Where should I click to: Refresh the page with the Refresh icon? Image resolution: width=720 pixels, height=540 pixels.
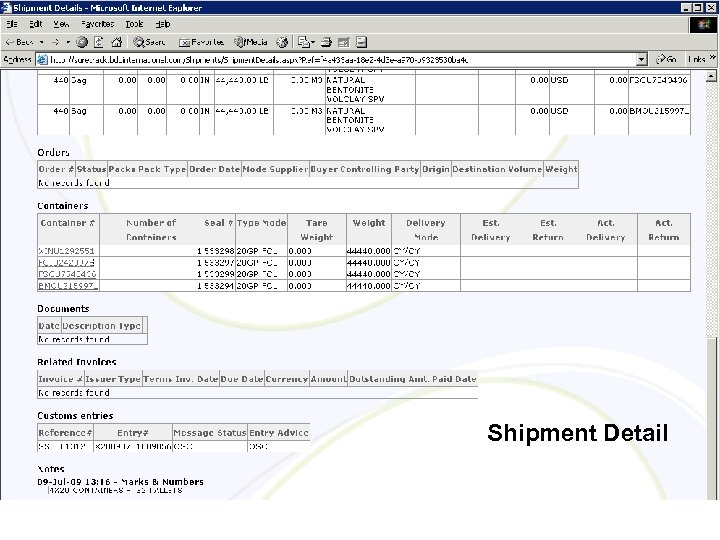point(99,42)
